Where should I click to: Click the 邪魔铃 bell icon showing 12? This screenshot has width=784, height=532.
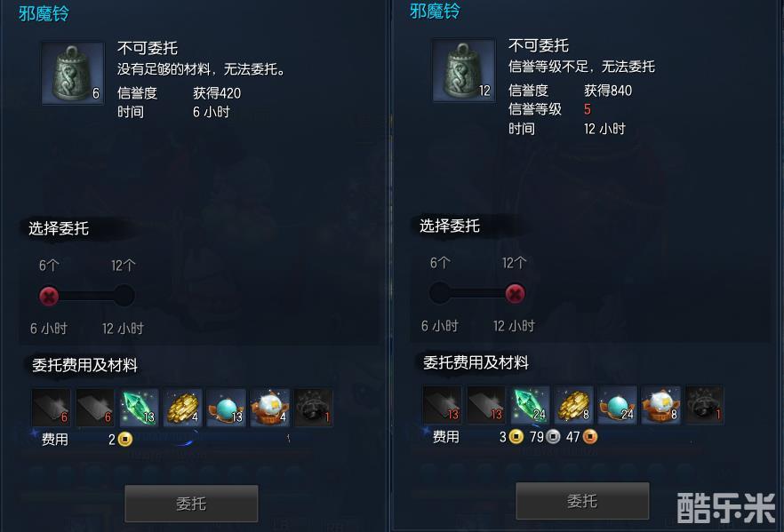[x=464, y=70]
